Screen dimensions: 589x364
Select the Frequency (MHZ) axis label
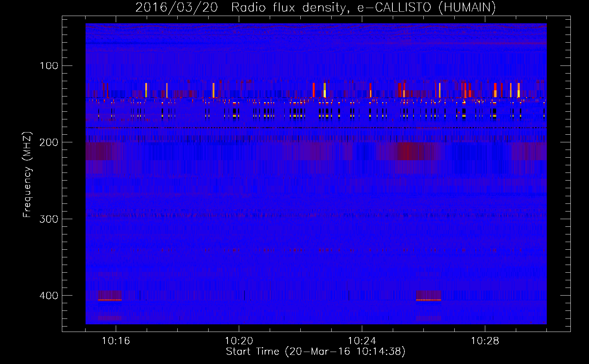coord(27,174)
